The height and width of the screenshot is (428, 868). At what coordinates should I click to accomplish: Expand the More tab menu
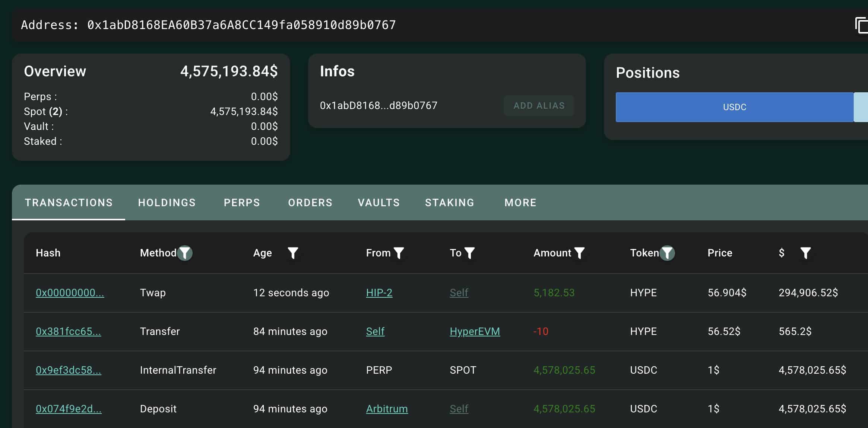(520, 202)
